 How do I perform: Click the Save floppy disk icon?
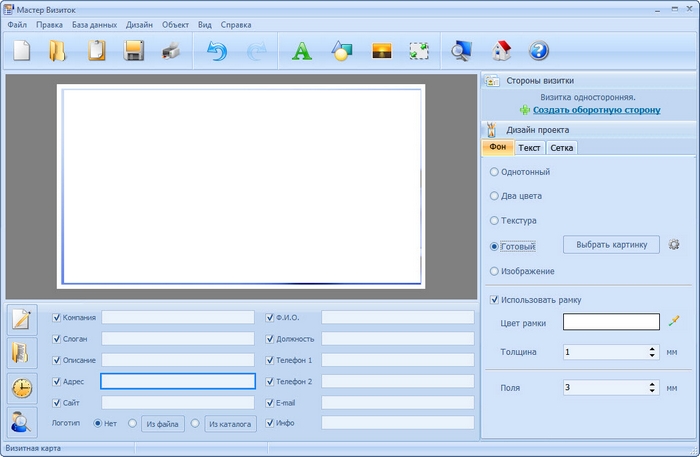[135, 51]
